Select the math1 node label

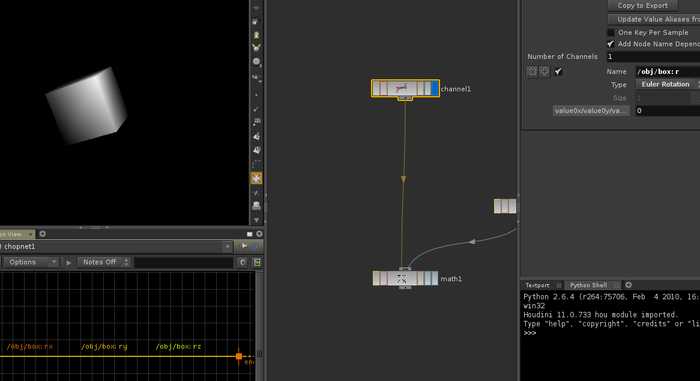point(451,279)
